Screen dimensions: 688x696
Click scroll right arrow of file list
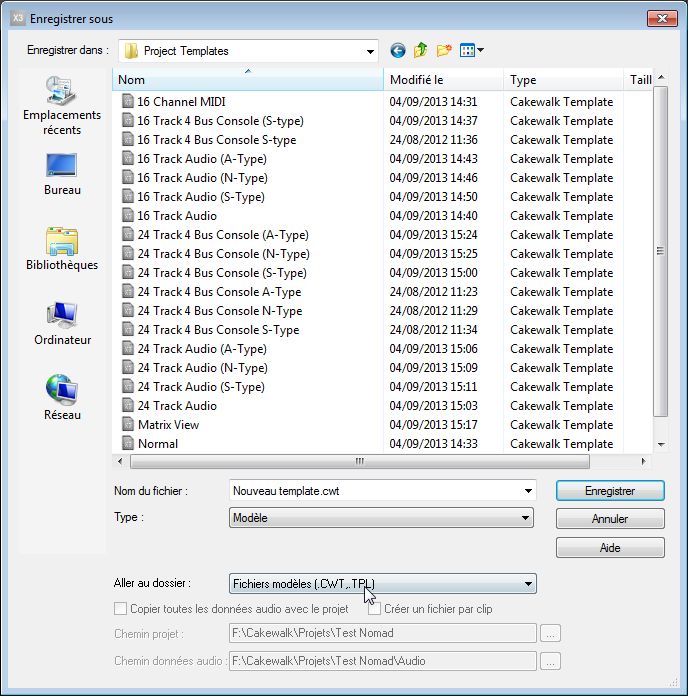click(x=643, y=462)
